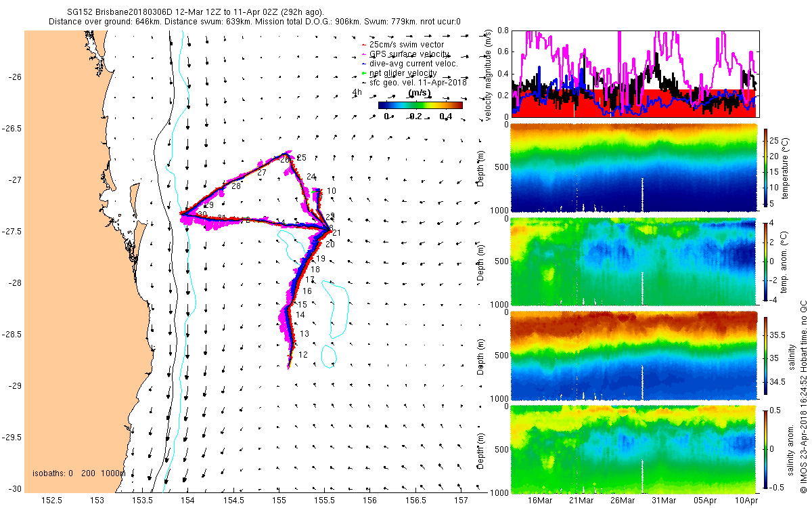Click waypoint label 18 on the glider track
The image size is (812, 508).
315,270
